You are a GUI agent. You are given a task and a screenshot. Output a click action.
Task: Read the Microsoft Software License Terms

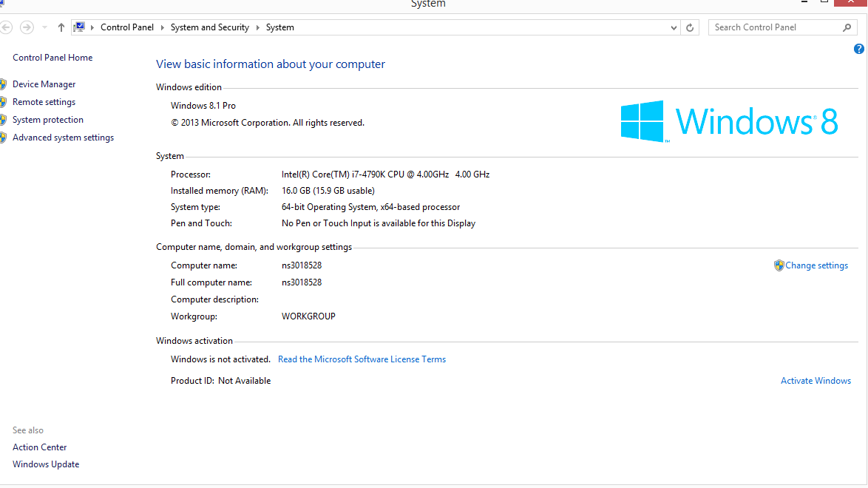[362, 359]
